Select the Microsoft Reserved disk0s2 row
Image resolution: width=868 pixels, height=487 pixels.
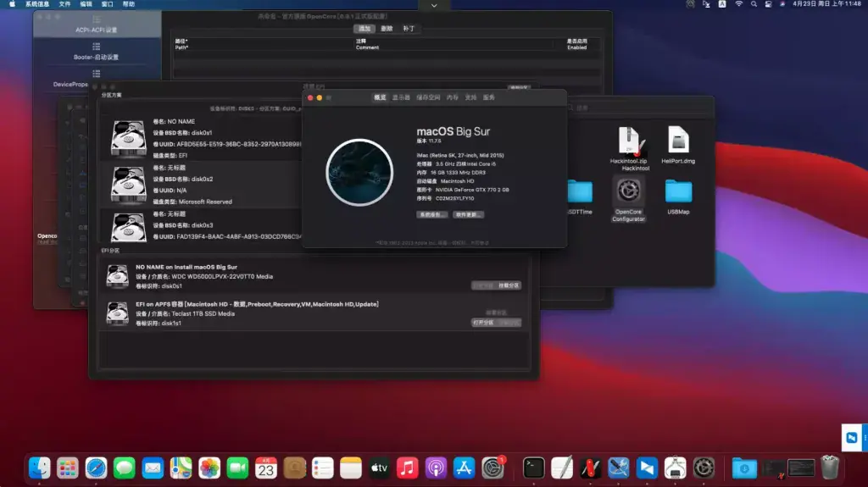(201, 185)
